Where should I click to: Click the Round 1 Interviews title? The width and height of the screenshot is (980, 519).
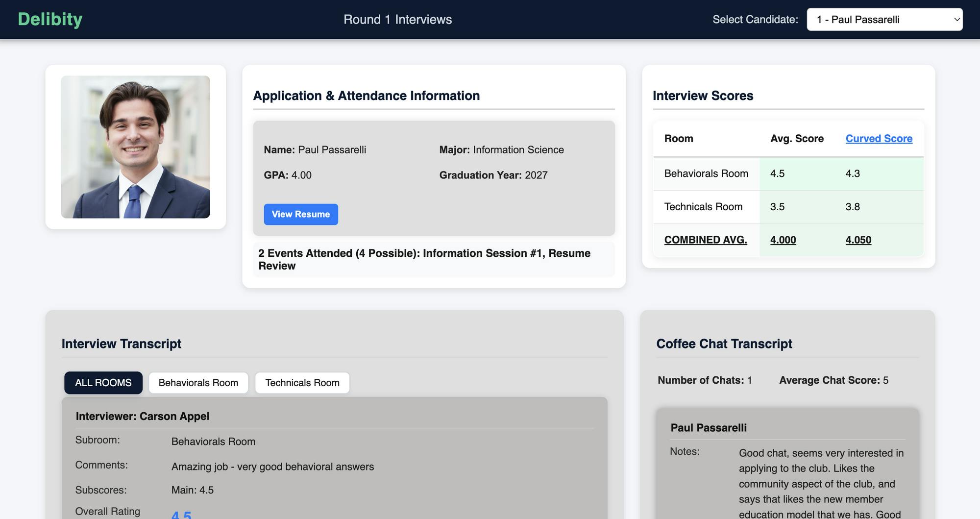397,20
